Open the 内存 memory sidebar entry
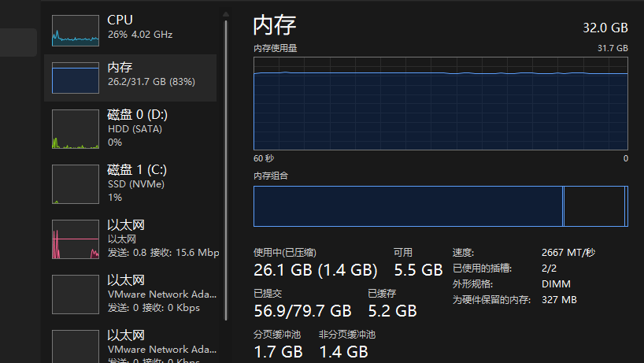 [130, 78]
